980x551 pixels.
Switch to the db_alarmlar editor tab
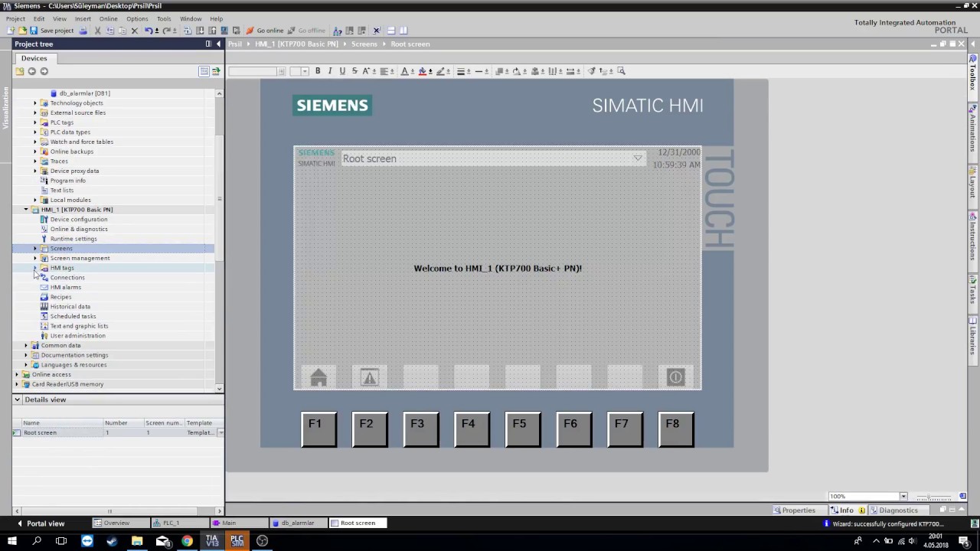click(299, 523)
